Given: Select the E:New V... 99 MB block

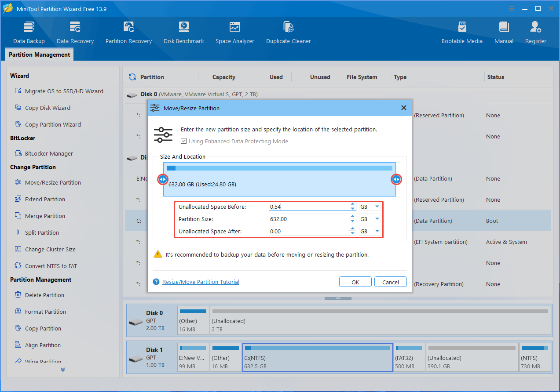Looking at the screenshot, I should coord(193,358).
